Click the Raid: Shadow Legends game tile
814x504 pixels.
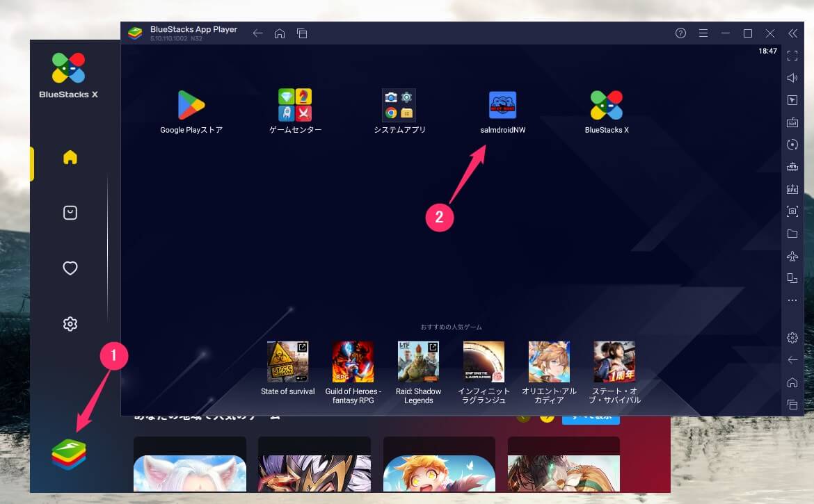(418, 361)
